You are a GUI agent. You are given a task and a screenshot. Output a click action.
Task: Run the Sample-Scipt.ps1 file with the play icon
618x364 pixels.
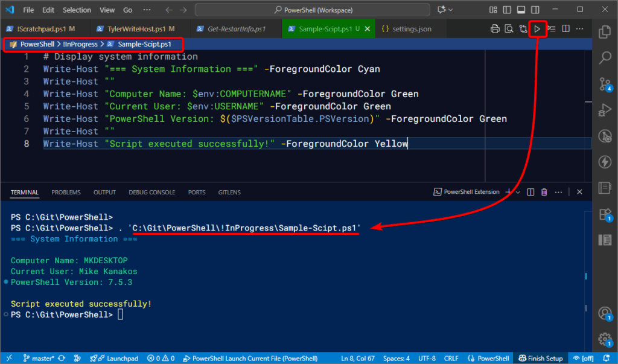pos(537,28)
